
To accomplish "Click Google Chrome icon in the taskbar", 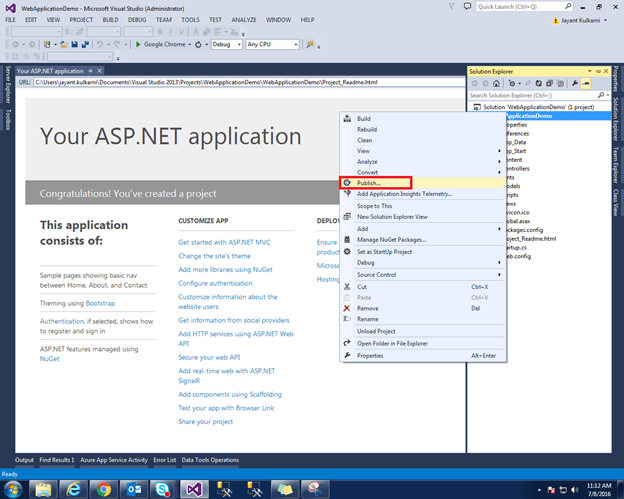I will [x=102, y=488].
